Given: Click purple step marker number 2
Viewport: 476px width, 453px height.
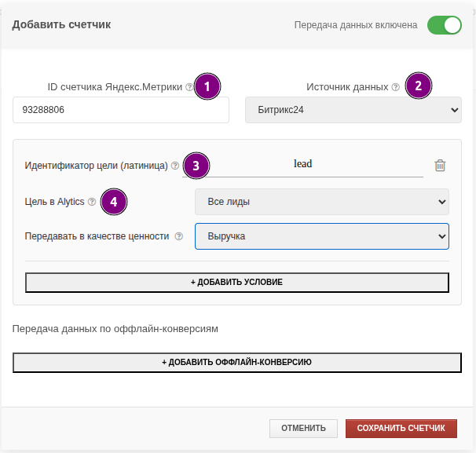Looking at the screenshot, I should coord(418,86).
